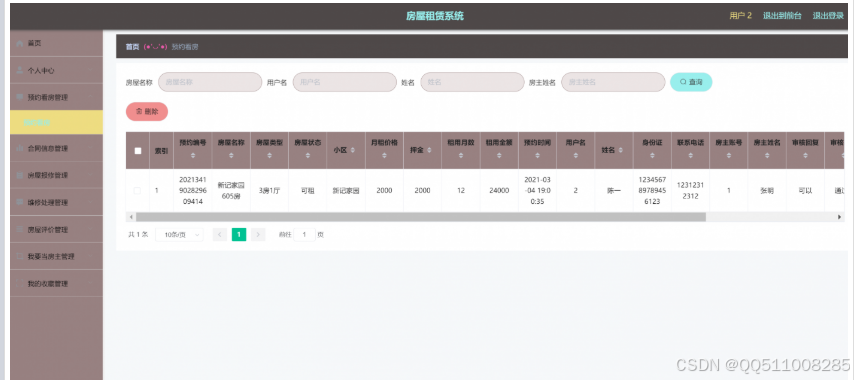Select the highlighted 预约看房 submenu item
This screenshot has height=380, width=854.
click(56, 122)
